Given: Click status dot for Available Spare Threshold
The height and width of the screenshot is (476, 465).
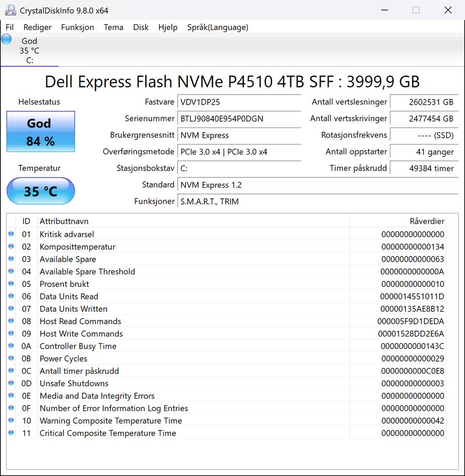Looking at the screenshot, I should (x=11, y=271).
